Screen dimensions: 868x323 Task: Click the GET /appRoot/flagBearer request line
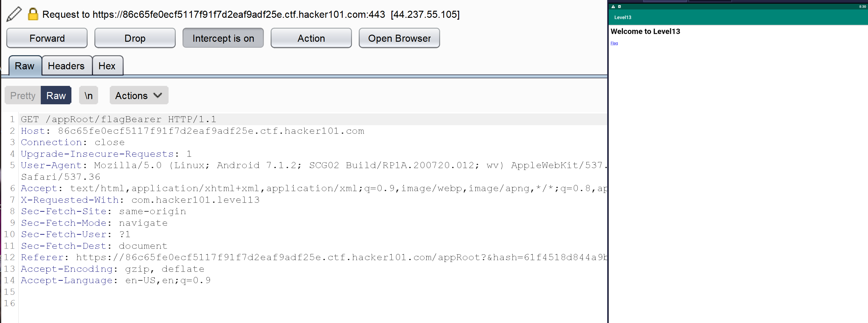point(118,119)
